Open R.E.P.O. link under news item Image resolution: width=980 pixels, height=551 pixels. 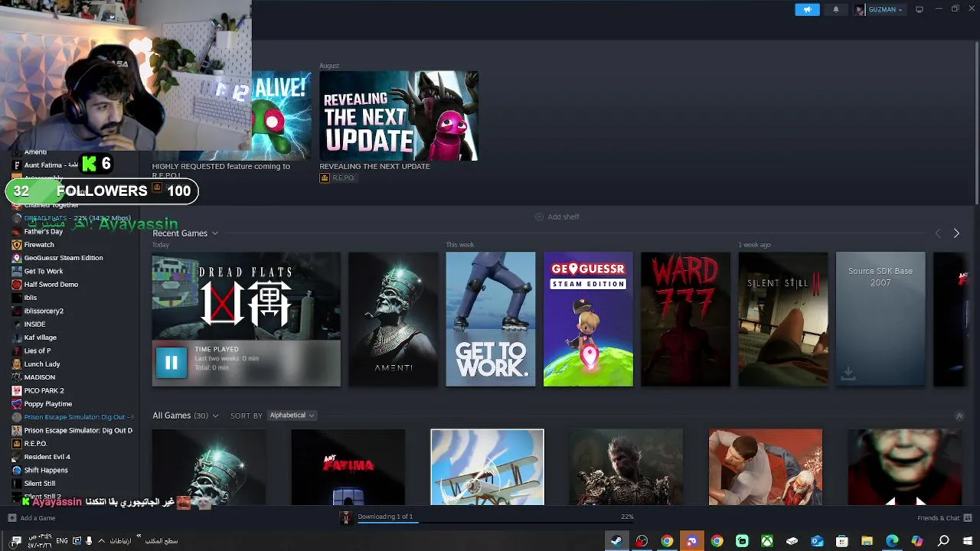click(x=338, y=178)
